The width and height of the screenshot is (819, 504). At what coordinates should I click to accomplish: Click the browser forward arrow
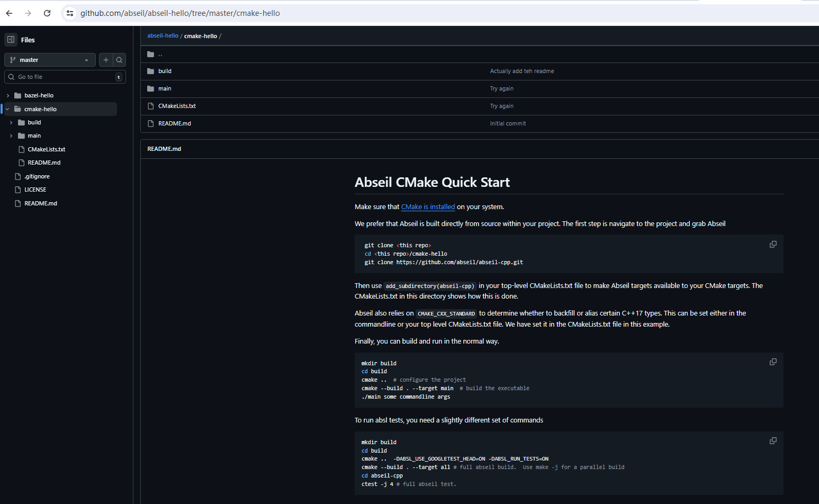(28, 13)
